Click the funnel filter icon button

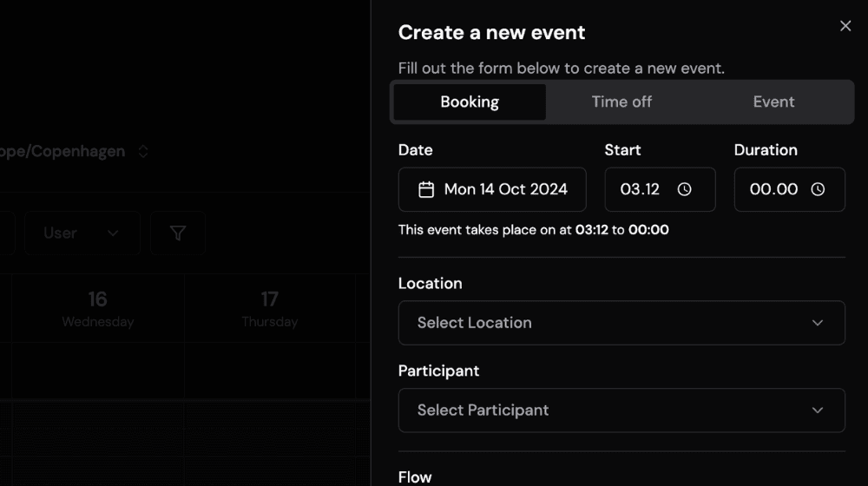178,233
